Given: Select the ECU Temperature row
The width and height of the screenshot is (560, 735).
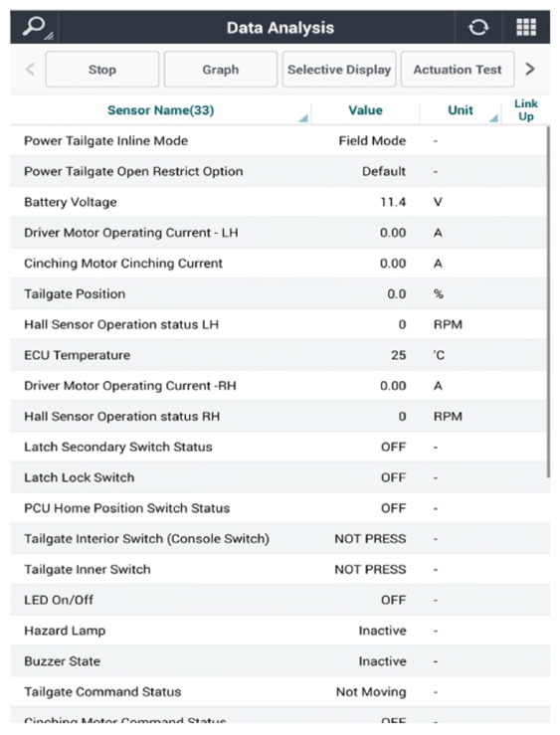Looking at the screenshot, I should (x=280, y=355).
